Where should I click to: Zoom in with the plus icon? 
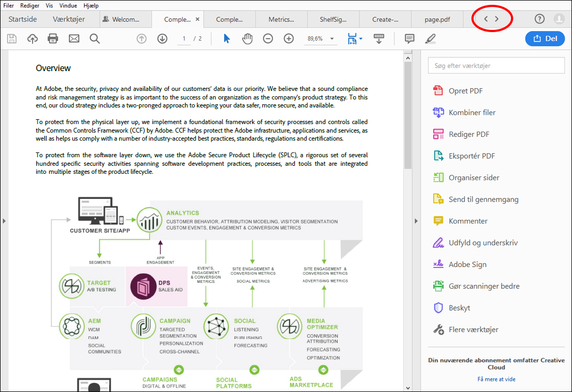[x=289, y=39]
